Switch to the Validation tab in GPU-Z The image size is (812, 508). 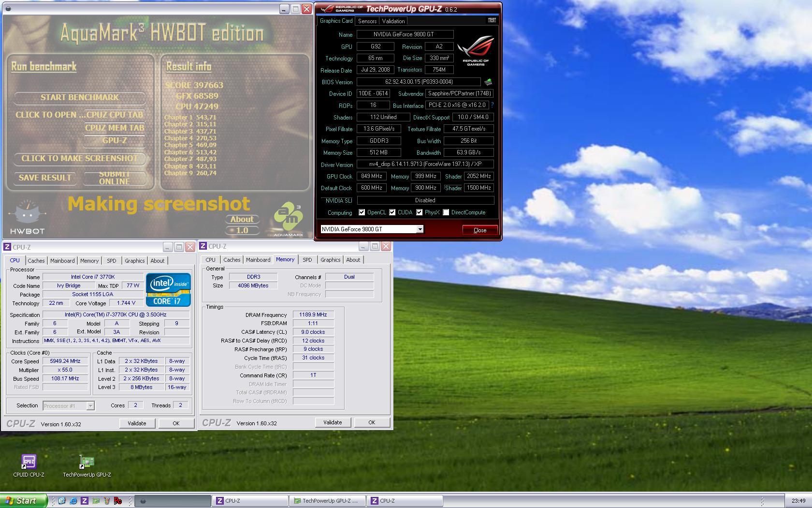[393, 21]
